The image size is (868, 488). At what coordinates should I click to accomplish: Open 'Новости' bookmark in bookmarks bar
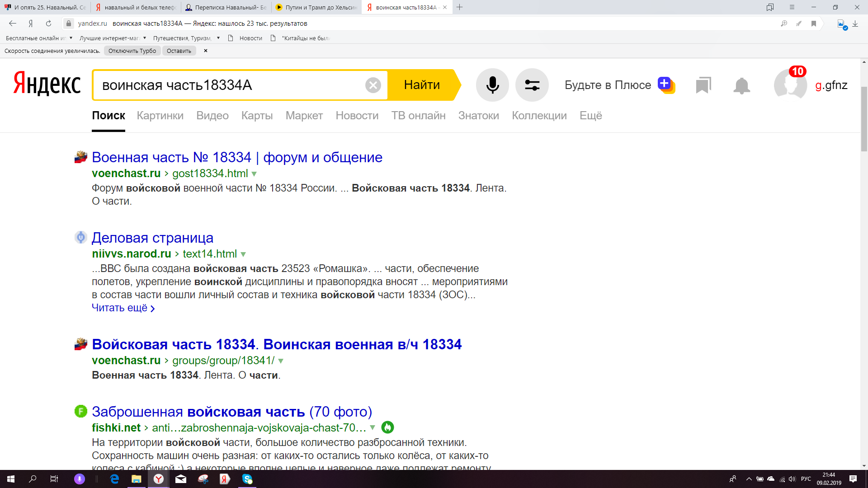tap(245, 38)
